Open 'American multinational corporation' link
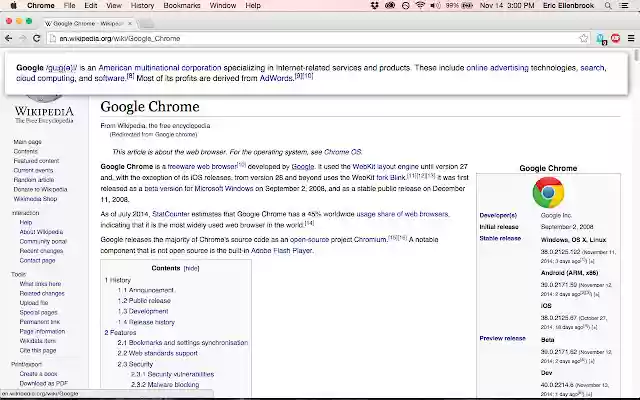Image resolution: width=640 pixels, height=400 pixels. click(x=160, y=68)
